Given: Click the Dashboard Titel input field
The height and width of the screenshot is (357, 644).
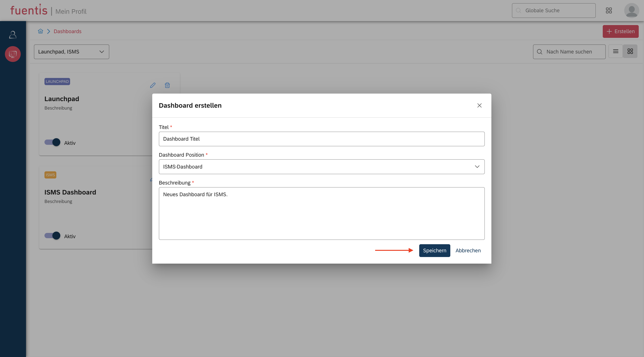Looking at the screenshot, I should tap(321, 139).
